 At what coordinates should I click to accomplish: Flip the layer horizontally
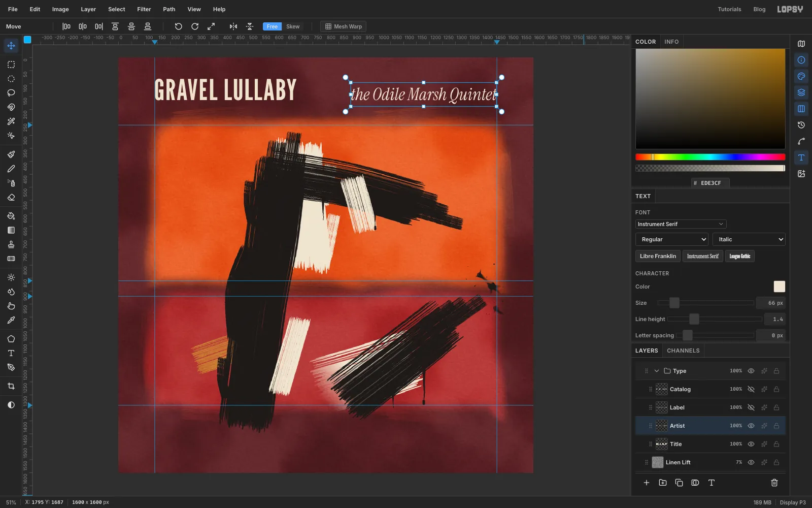pyautogui.click(x=233, y=26)
